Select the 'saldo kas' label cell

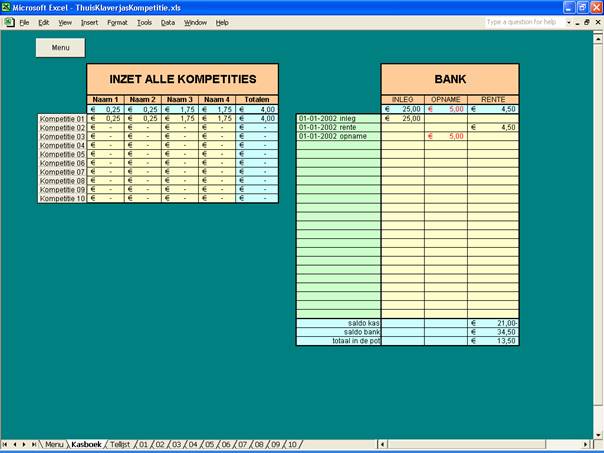point(339,323)
